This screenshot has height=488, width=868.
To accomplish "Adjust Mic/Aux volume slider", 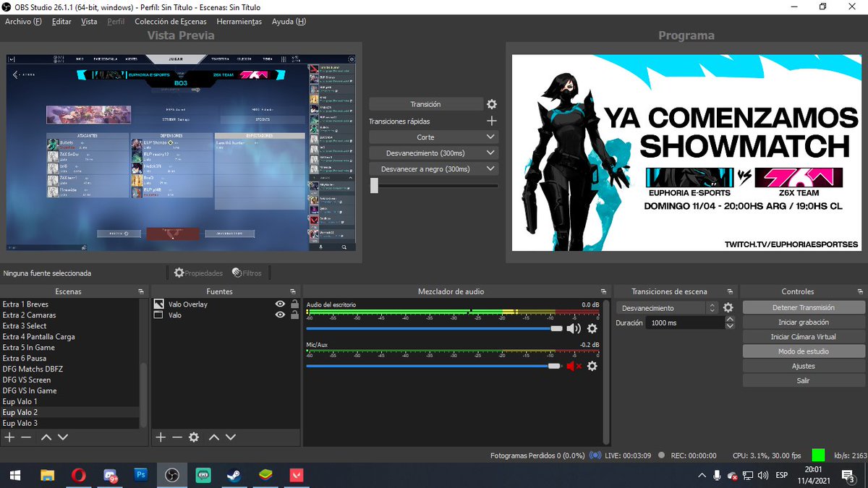I will (434, 366).
